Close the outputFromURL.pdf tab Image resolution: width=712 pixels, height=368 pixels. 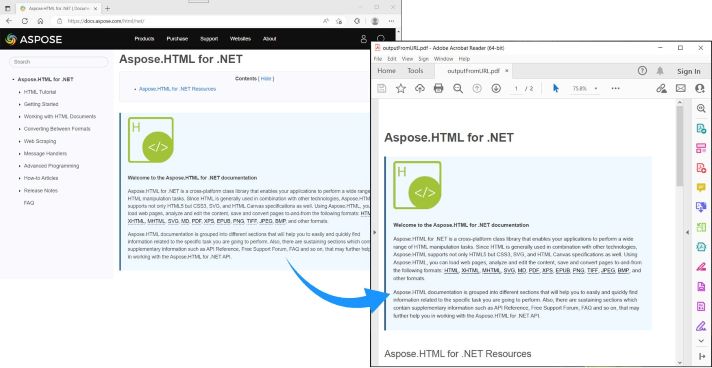507,71
